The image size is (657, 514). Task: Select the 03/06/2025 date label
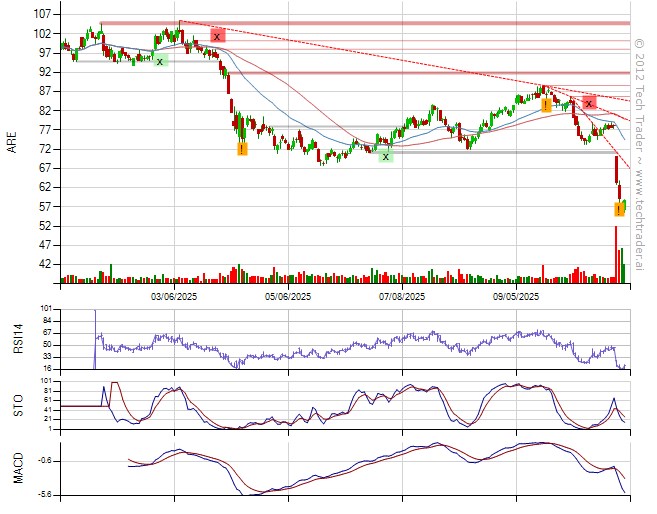click(x=175, y=296)
